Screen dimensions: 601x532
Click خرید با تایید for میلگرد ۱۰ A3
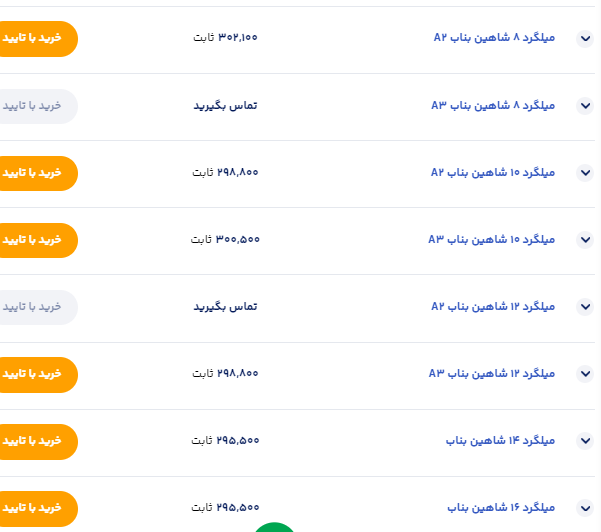click(x=35, y=240)
